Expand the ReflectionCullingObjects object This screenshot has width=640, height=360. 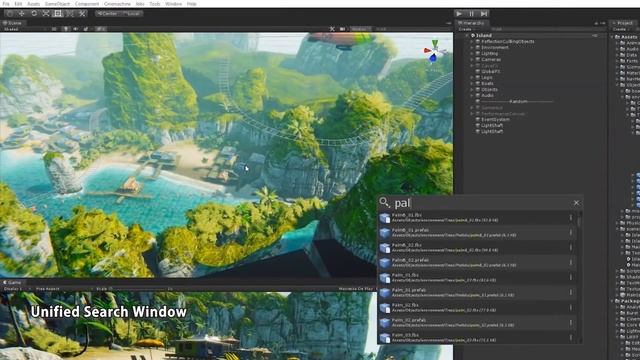472,42
